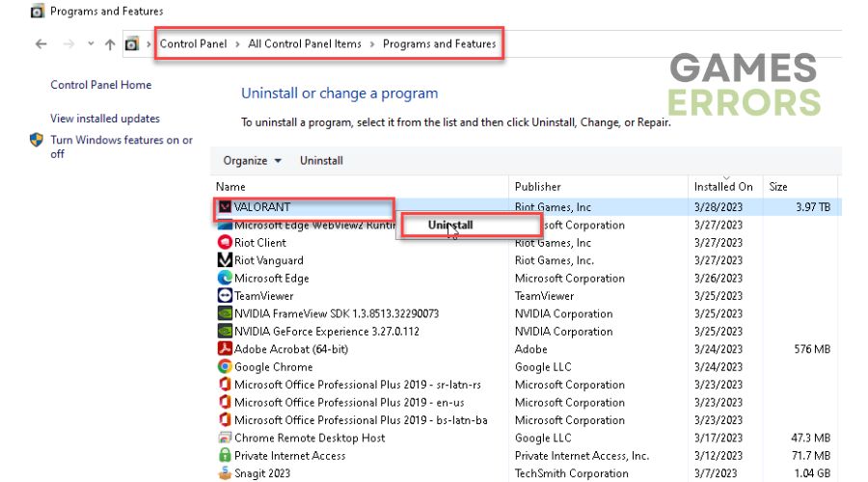Select the Private Internet Access lock icon
The image size is (868, 482).
coord(225,455)
